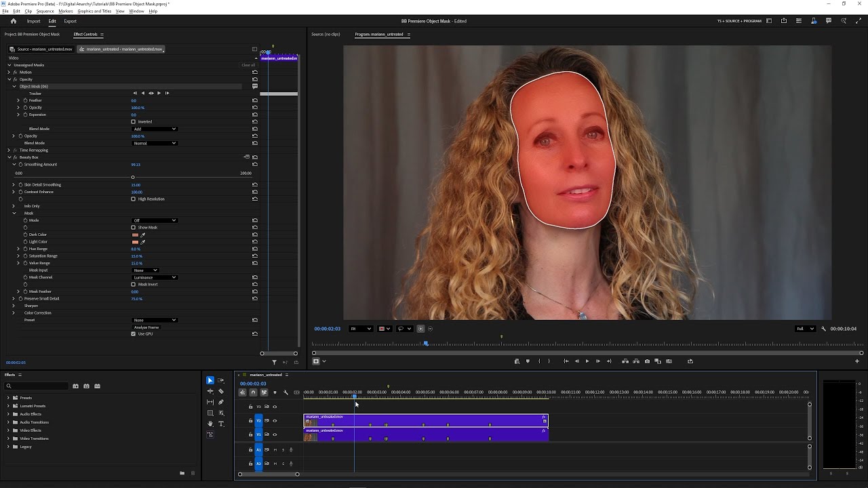
Task: Click Effects panel search field
Action: [37, 386]
